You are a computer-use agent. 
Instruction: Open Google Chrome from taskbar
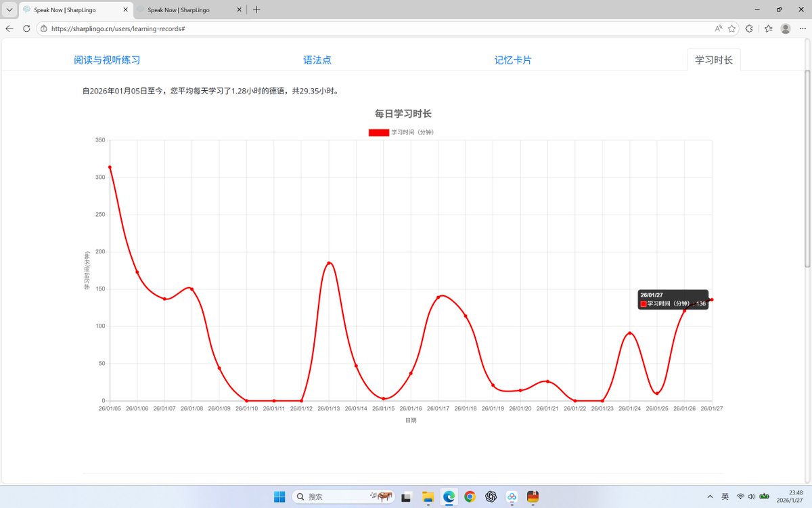tap(470, 496)
